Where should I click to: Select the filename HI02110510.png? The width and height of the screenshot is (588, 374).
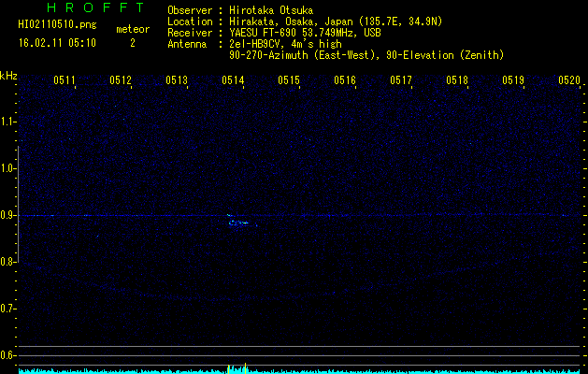point(57,25)
